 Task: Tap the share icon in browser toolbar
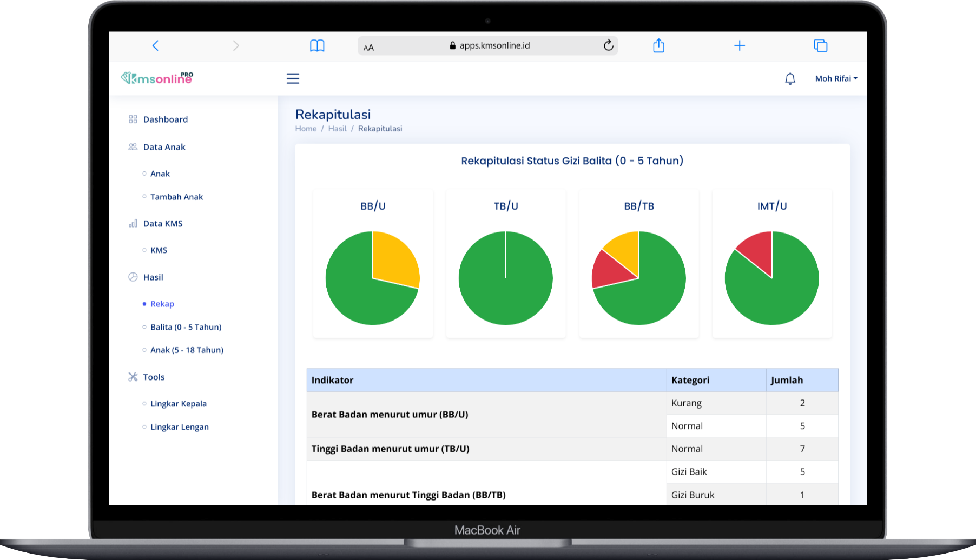pos(658,46)
